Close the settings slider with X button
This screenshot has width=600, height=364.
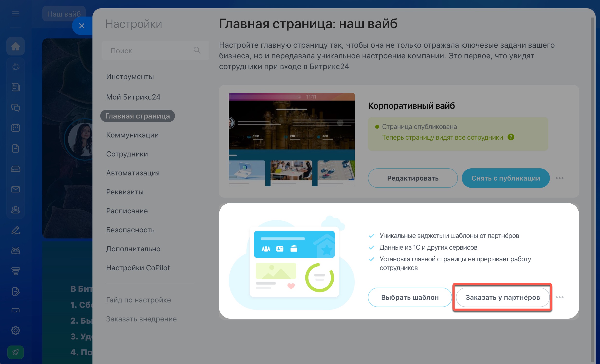click(x=82, y=26)
